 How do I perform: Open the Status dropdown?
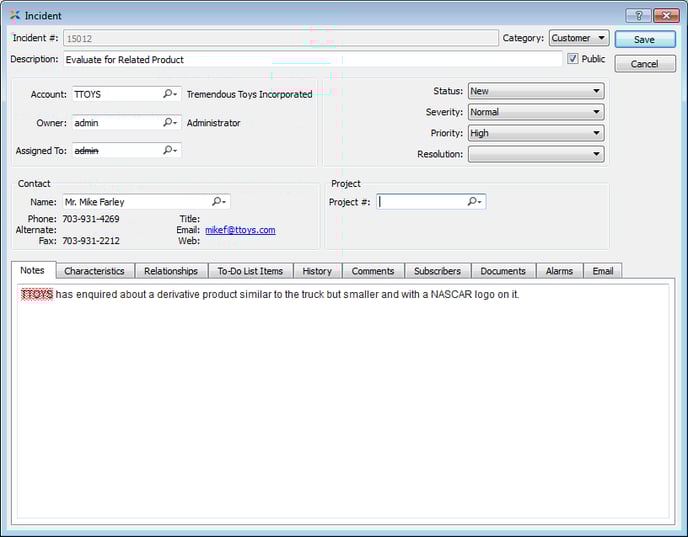tap(536, 91)
